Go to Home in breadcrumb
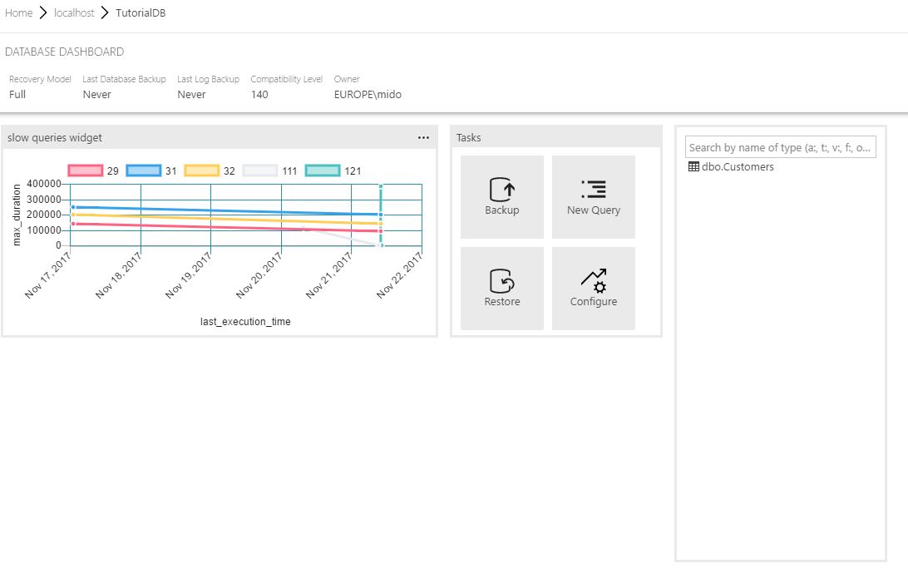 pos(18,12)
